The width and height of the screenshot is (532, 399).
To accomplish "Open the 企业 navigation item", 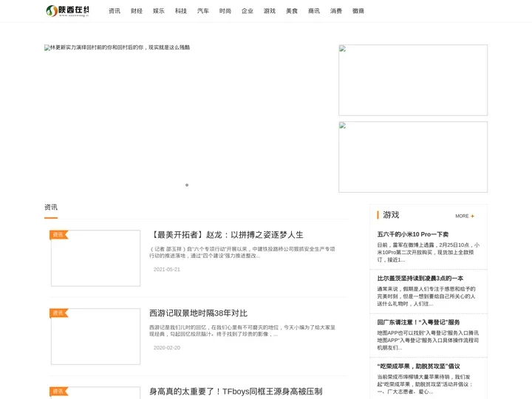I will pyautogui.click(x=248, y=11).
